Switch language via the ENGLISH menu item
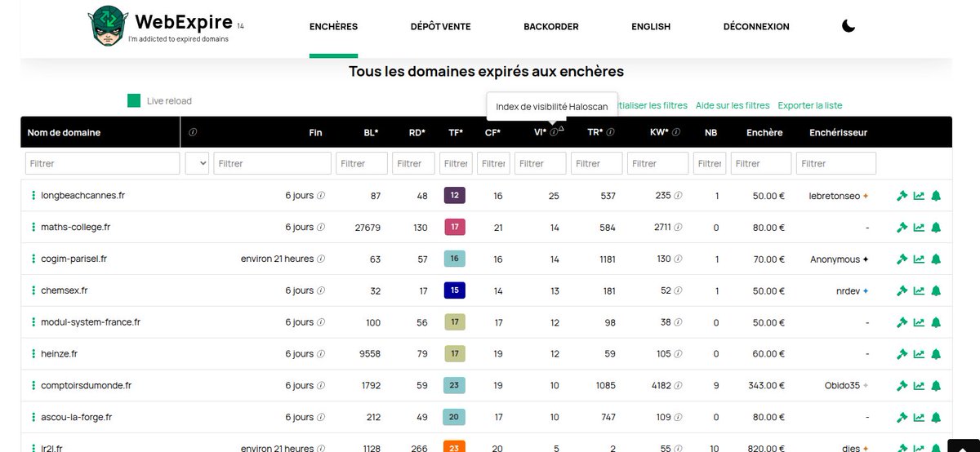The height and width of the screenshot is (452, 980). pos(651,26)
